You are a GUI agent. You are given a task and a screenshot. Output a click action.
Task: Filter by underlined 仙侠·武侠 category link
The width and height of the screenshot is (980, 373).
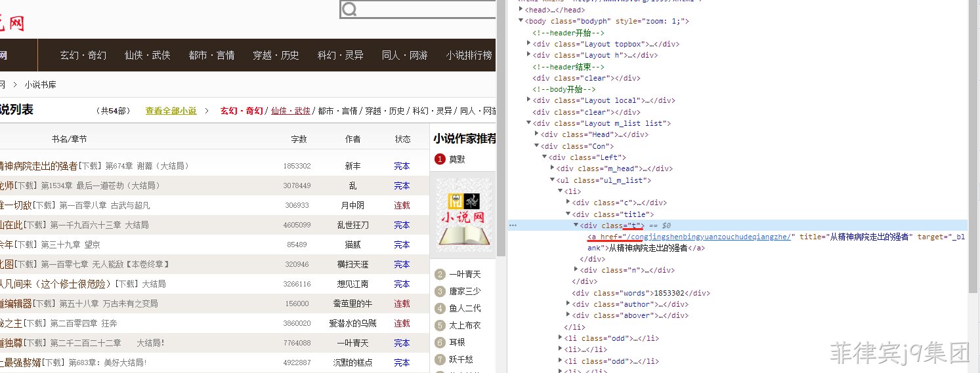(291, 111)
